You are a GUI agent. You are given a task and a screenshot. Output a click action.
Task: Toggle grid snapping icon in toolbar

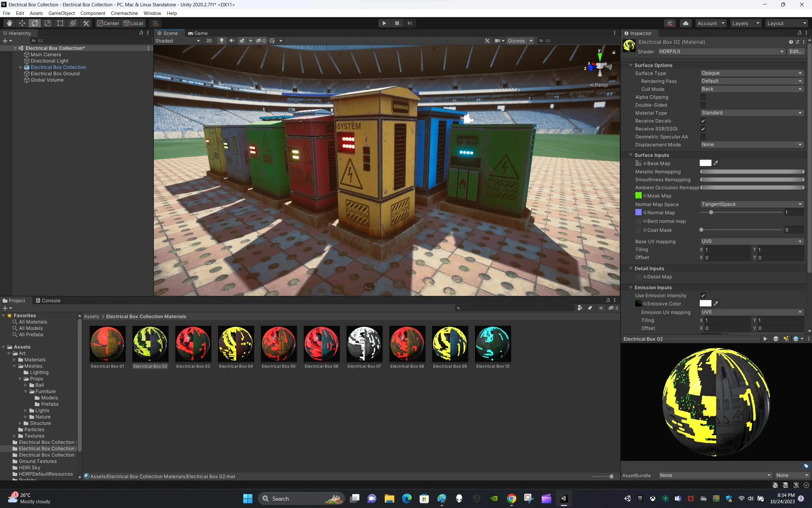click(x=155, y=23)
